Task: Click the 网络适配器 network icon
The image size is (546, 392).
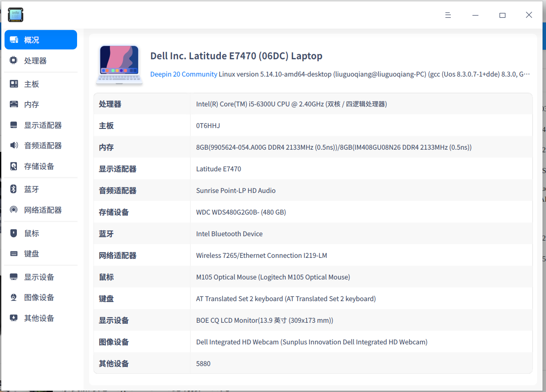Action: 14,210
